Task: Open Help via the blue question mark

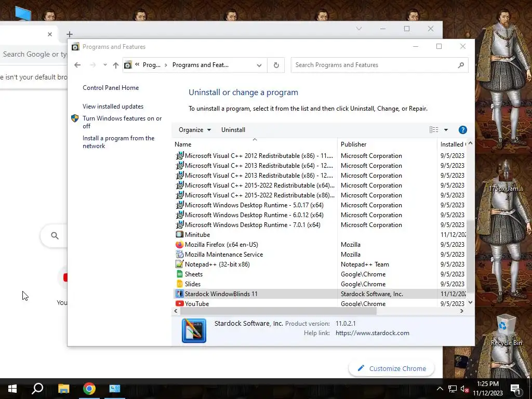Action: point(462,129)
